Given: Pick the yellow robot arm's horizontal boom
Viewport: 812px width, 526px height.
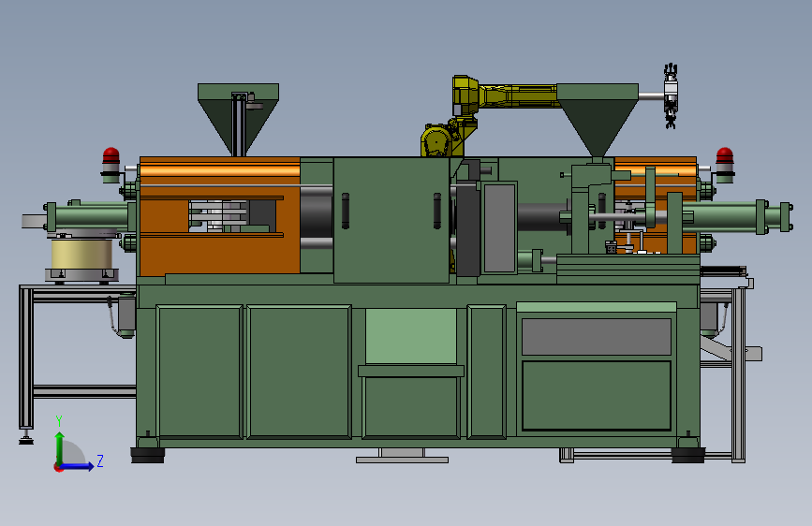Looking at the screenshot, I should click(518, 96).
